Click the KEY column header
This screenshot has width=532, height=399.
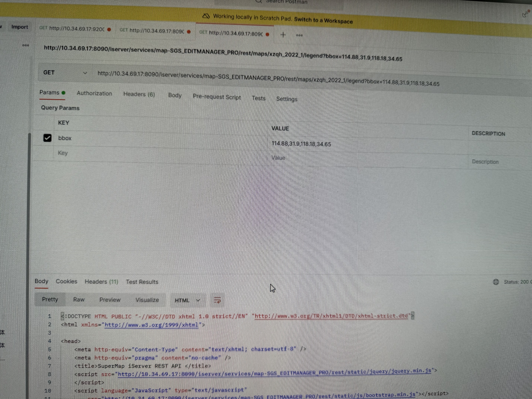click(x=64, y=123)
